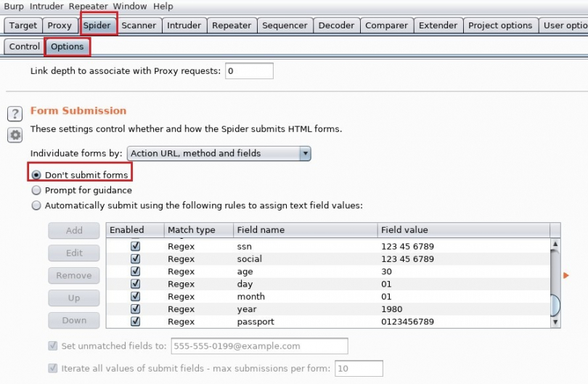
Task: Select the 'month' field name cell
Action: tap(305, 297)
